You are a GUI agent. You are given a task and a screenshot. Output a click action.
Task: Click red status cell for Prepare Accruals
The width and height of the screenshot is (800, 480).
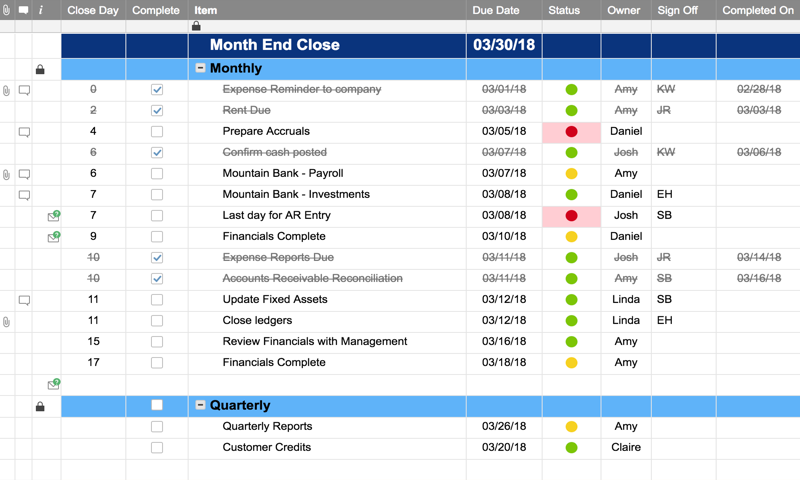coord(571,132)
